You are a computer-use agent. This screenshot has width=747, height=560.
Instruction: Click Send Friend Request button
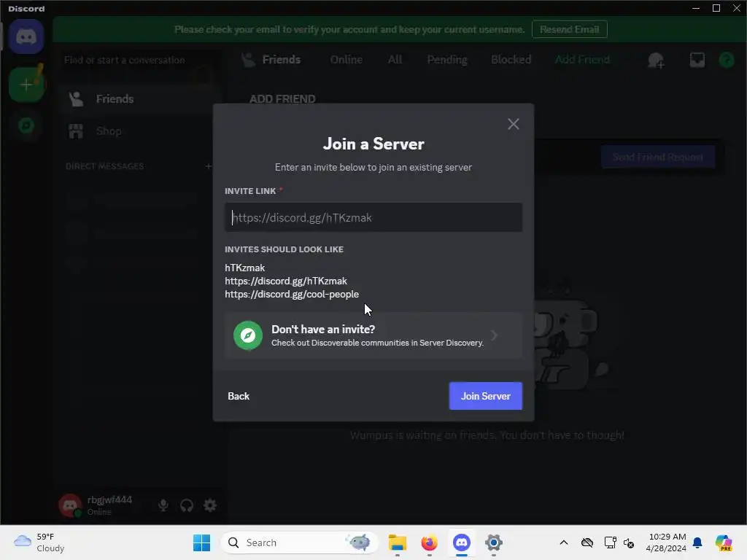pyautogui.click(x=657, y=157)
